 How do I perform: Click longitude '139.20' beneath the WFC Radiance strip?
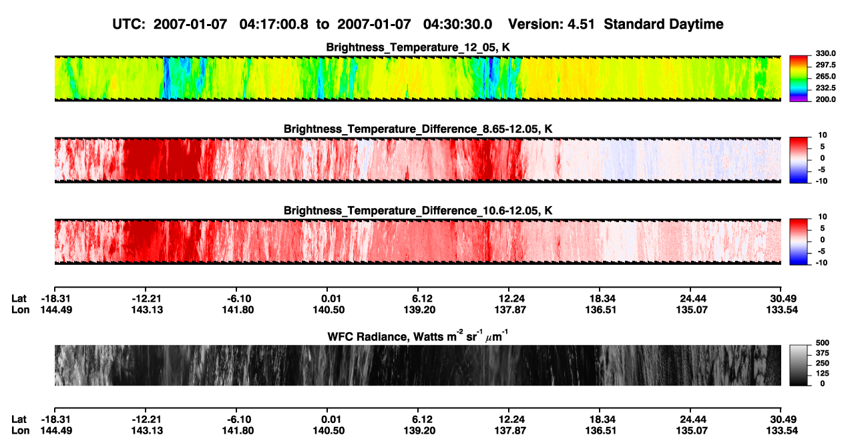click(x=419, y=430)
